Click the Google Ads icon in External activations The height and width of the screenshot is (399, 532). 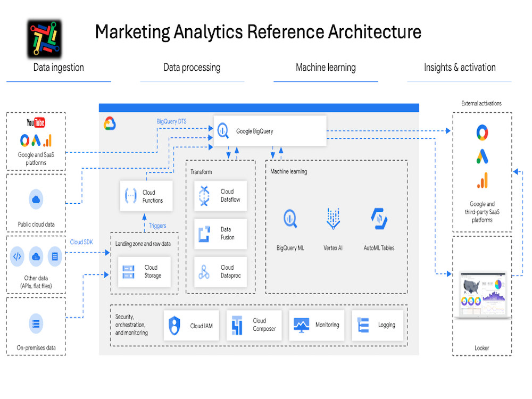tap(482, 156)
